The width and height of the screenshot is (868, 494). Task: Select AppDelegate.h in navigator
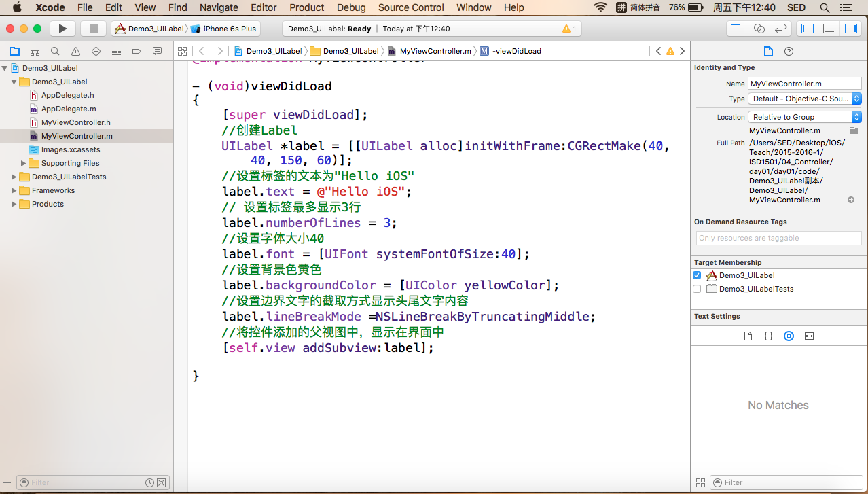[x=67, y=95]
